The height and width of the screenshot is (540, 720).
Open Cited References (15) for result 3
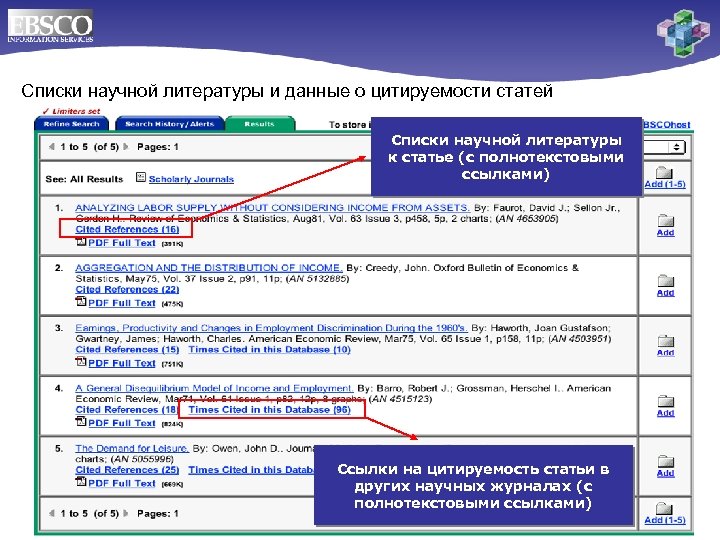(x=127, y=349)
